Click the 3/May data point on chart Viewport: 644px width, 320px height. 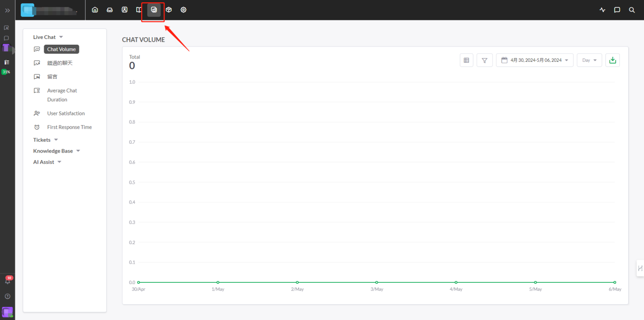click(377, 282)
